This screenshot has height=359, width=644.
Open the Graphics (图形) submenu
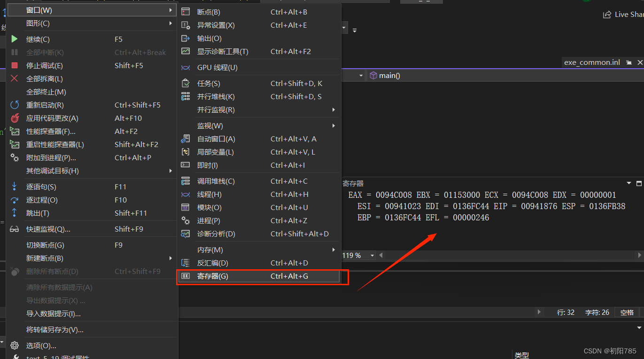92,23
